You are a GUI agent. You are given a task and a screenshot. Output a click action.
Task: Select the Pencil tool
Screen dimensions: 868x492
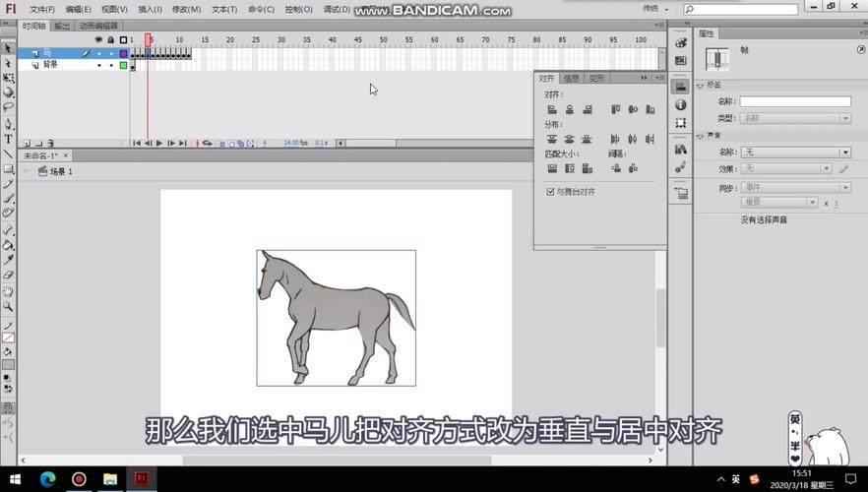click(x=8, y=184)
